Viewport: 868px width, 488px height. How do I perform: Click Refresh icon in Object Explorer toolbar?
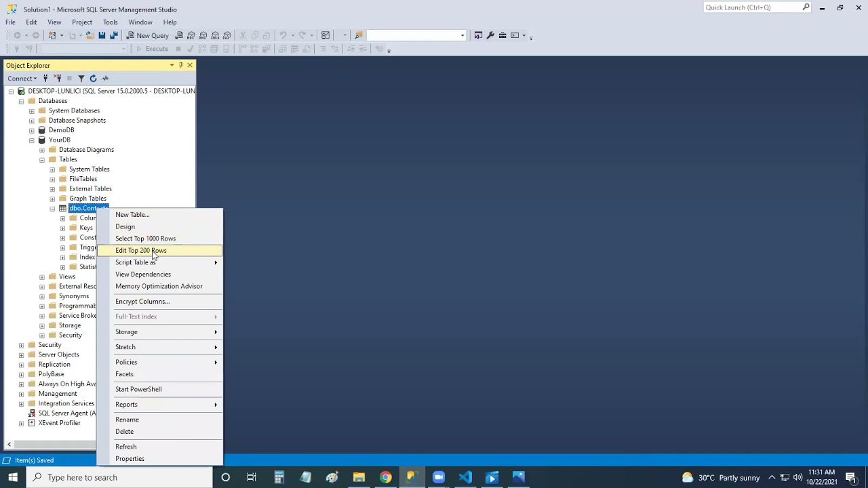(94, 78)
